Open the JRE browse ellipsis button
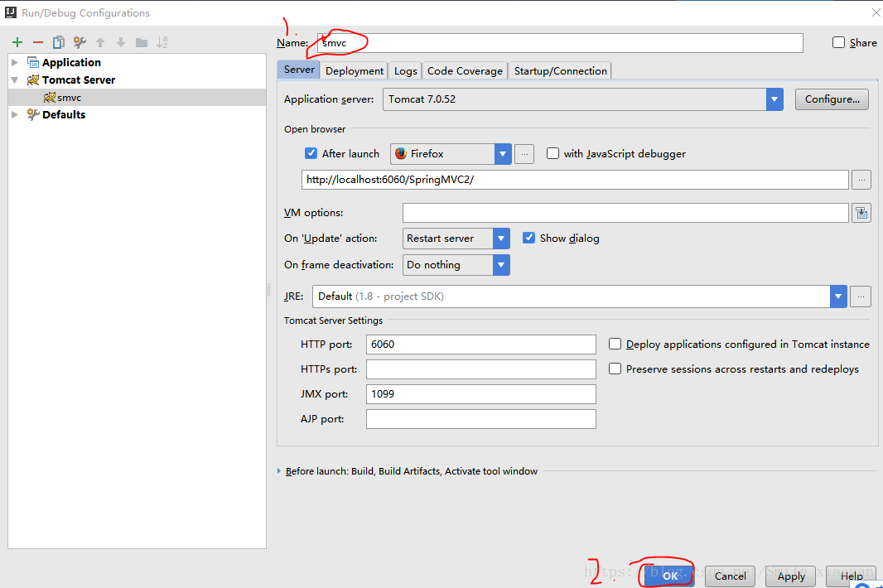Viewport: 883px width, 588px height. (x=861, y=296)
